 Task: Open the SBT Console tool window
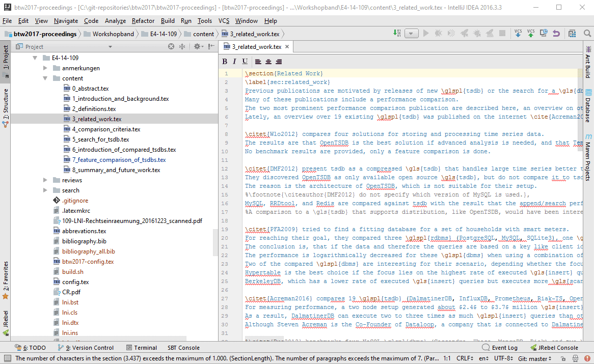(x=183, y=348)
